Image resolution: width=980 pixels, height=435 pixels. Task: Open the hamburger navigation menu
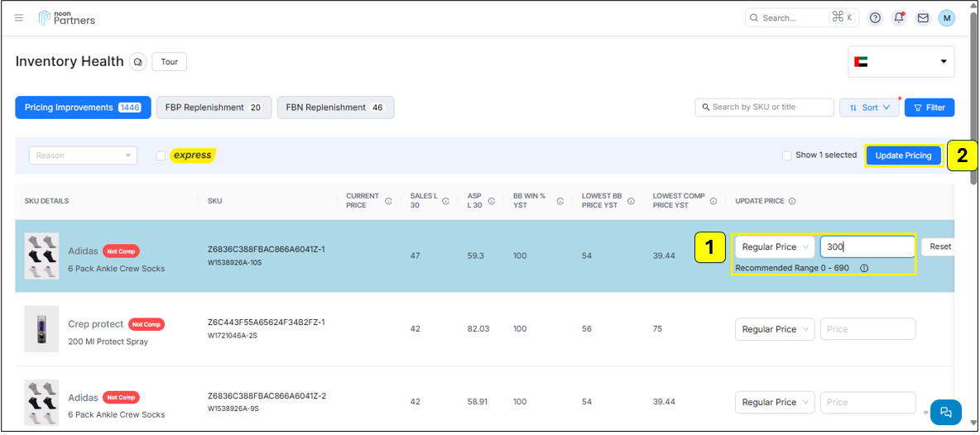tap(19, 17)
